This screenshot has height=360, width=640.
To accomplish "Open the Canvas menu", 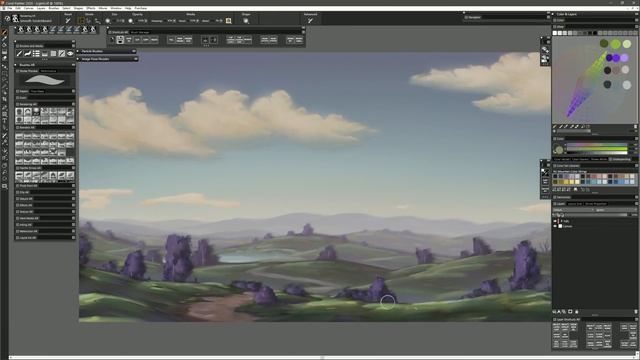I will coord(29,8).
